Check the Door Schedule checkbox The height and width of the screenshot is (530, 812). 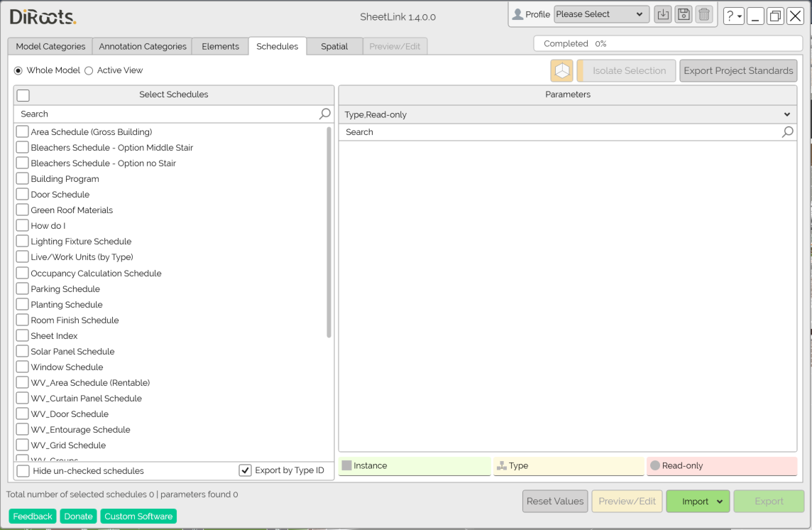coord(23,195)
